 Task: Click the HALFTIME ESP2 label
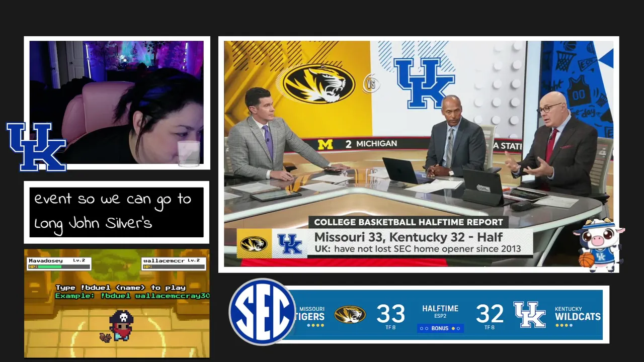pyautogui.click(x=440, y=312)
